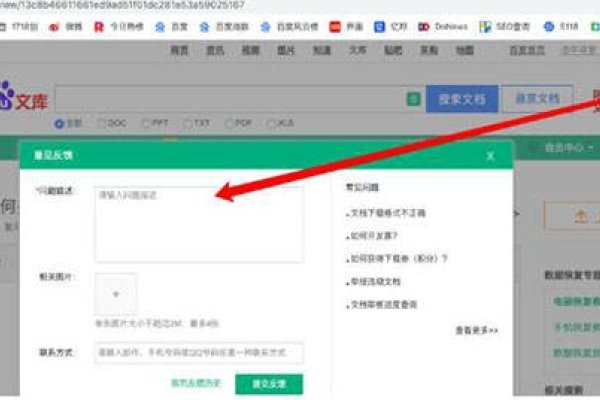Open the SEO查询 bookmark
The image size is (600, 400).
504,27
